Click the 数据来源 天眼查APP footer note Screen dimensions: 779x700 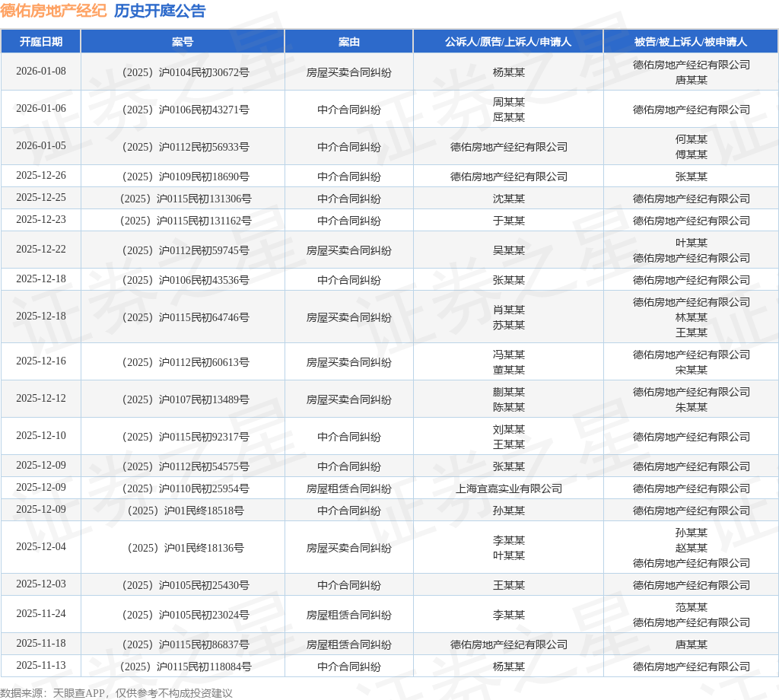(x=116, y=692)
